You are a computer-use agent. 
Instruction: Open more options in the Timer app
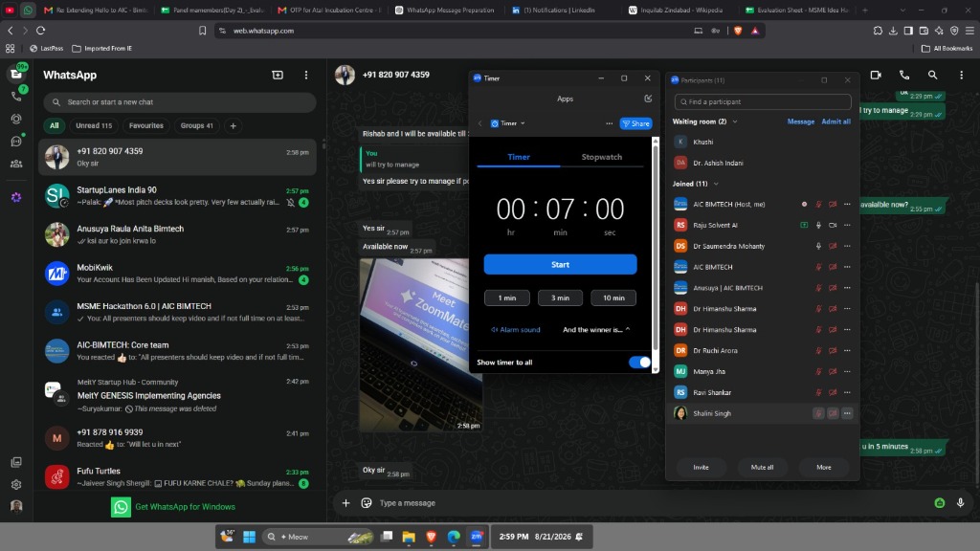click(x=610, y=123)
